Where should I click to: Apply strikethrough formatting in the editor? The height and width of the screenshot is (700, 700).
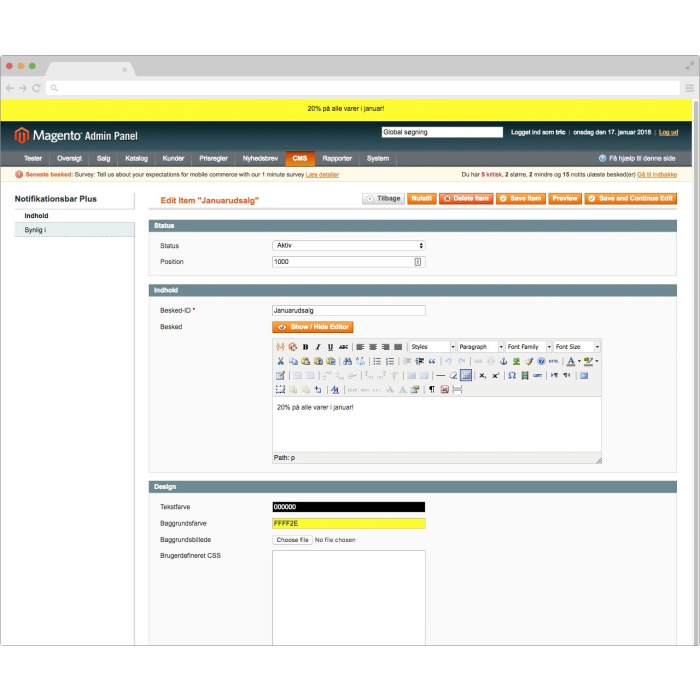click(x=343, y=347)
